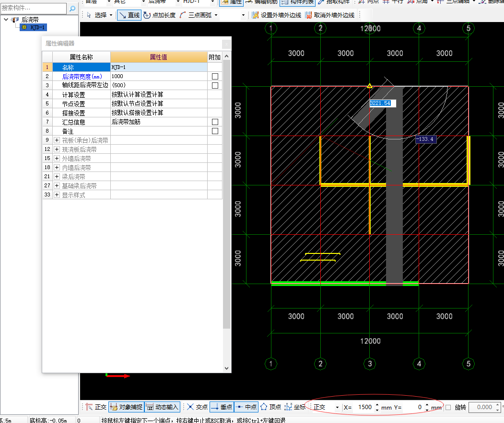Enable the 旋转 checkbox

tap(448, 407)
